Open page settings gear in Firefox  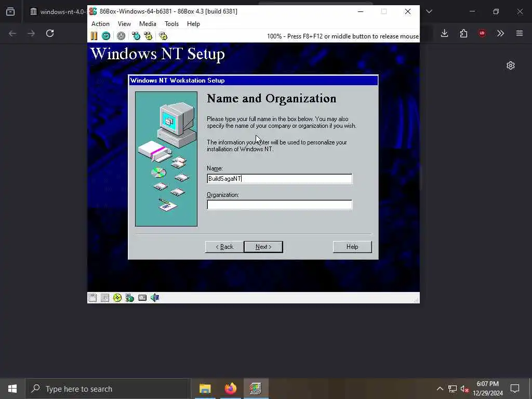[x=511, y=65]
